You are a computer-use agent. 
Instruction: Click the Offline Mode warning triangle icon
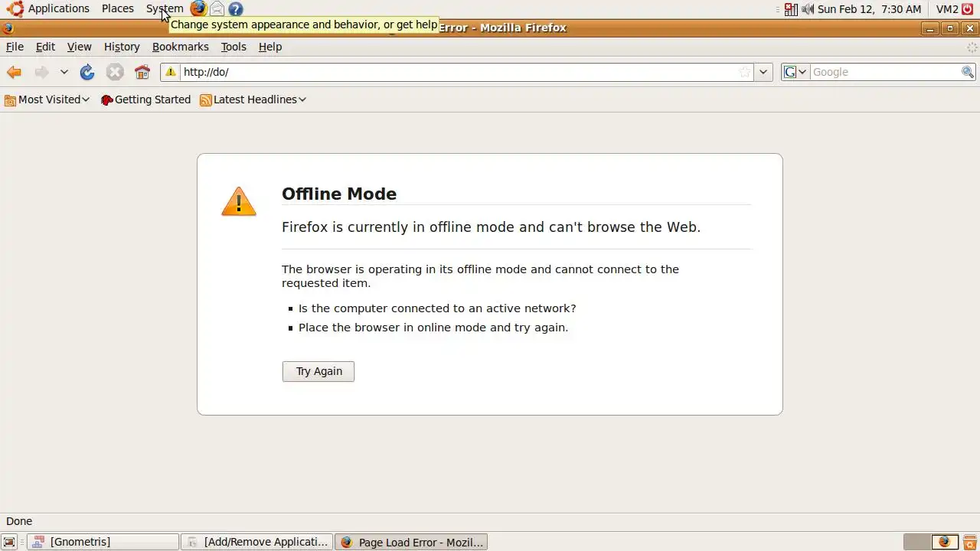239,201
